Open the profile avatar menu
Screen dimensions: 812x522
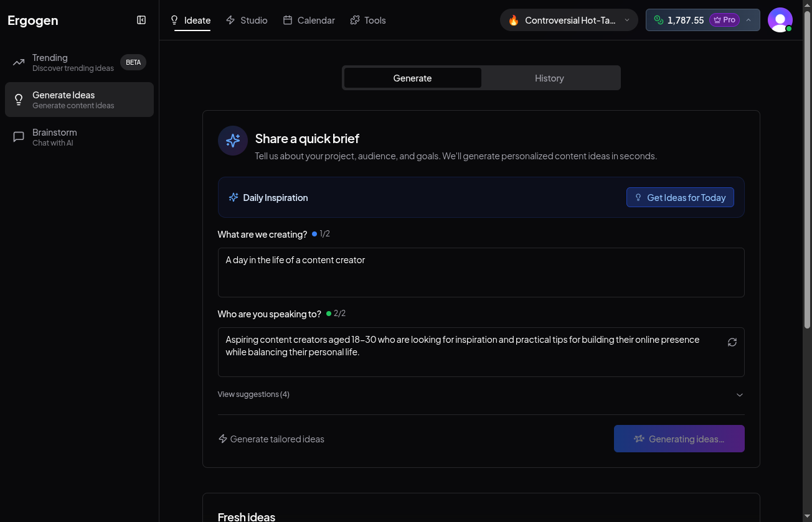[780, 20]
